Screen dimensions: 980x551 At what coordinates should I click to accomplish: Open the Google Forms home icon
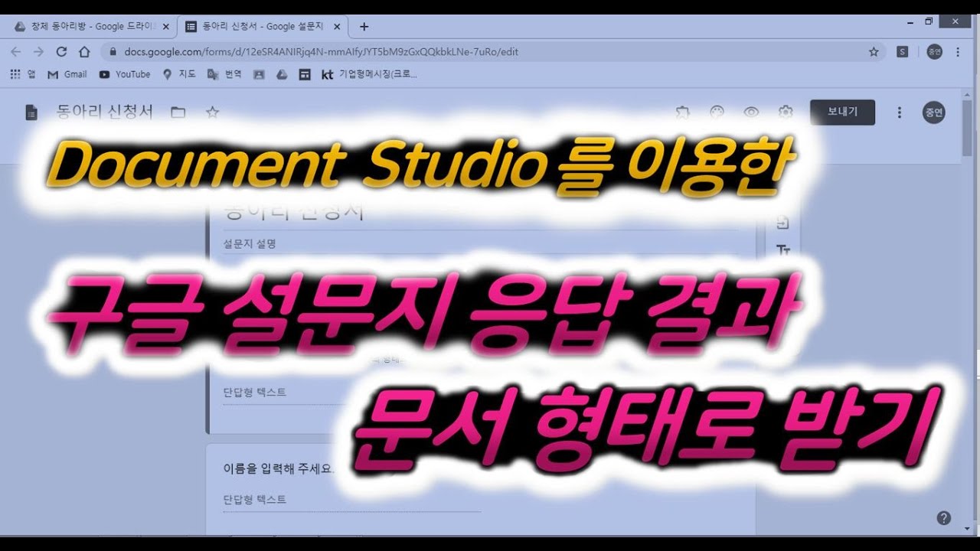(31, 112)
